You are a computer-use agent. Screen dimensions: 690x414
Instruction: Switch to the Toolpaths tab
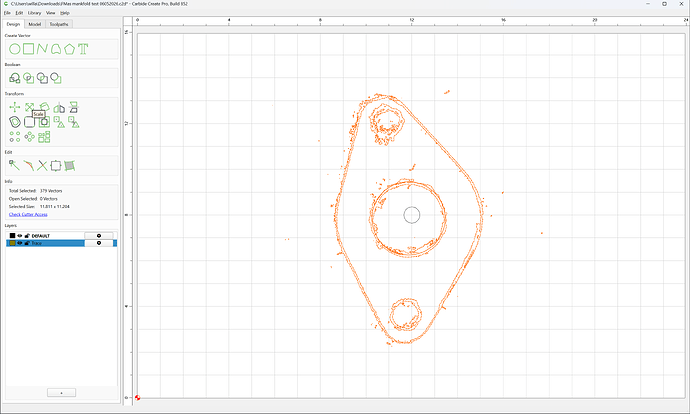tap(59, 24)
